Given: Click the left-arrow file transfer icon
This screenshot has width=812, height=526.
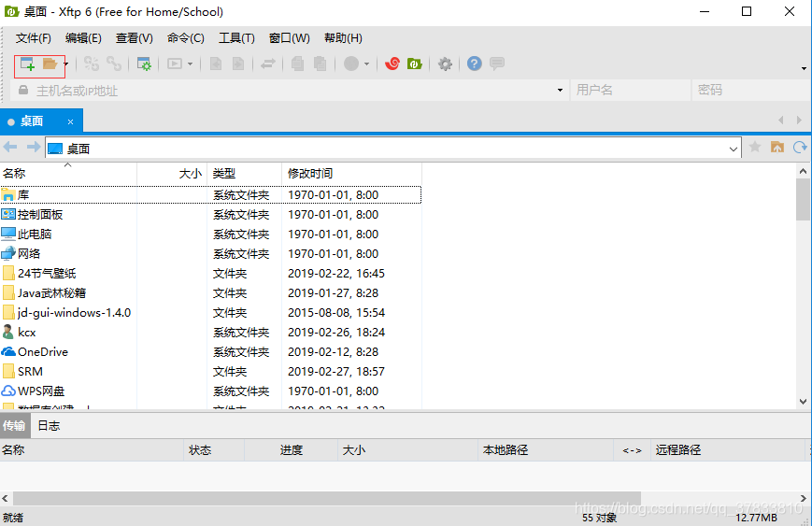Looking at the screenshot, I should [x=216, y=64].
